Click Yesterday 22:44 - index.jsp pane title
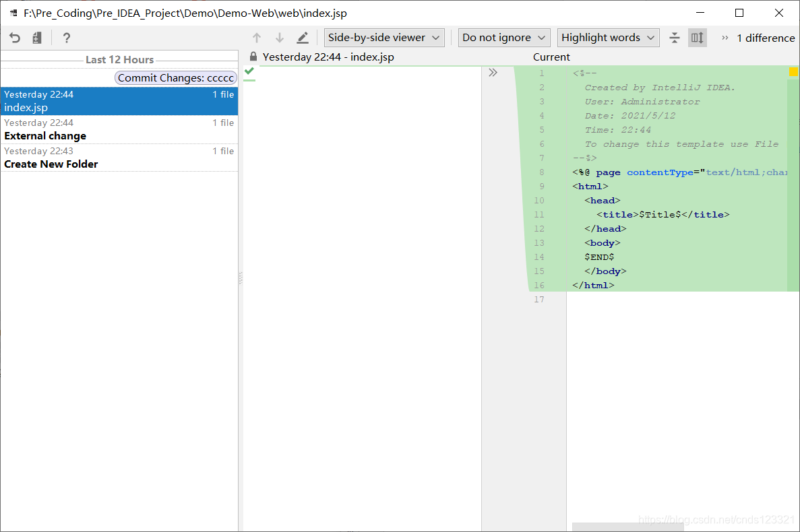The height and width of the screenshot is (532, 800). [328, 57]
